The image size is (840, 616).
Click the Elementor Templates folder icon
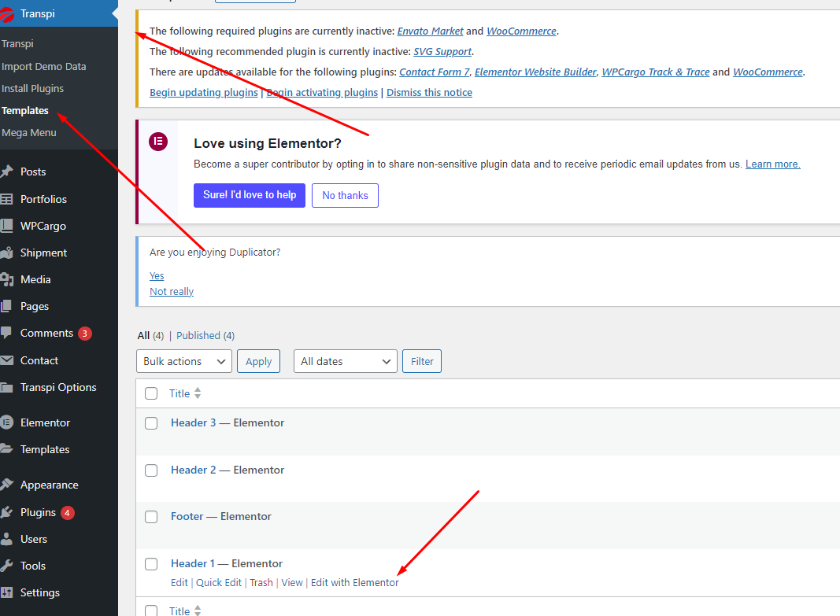6,449
